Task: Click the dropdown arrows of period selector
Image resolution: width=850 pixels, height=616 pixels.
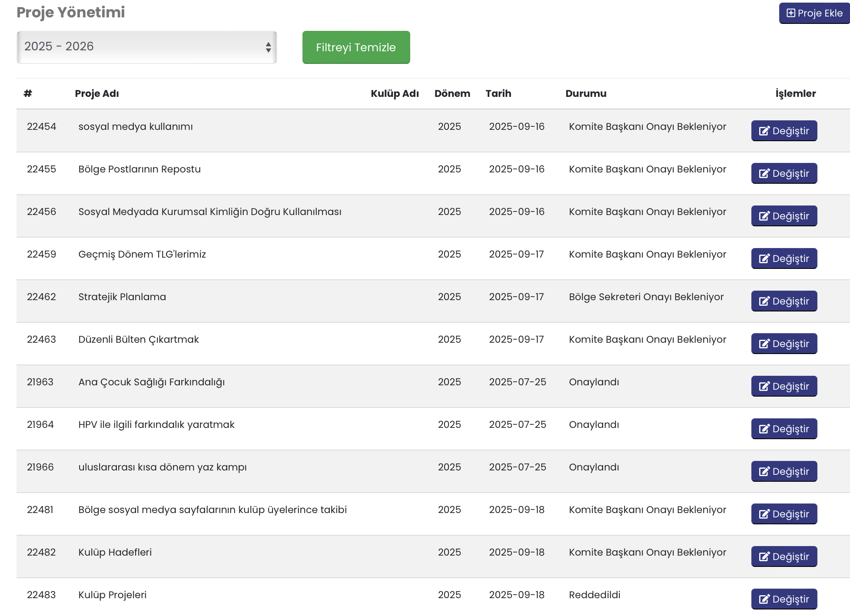Action: coord(268,47)
